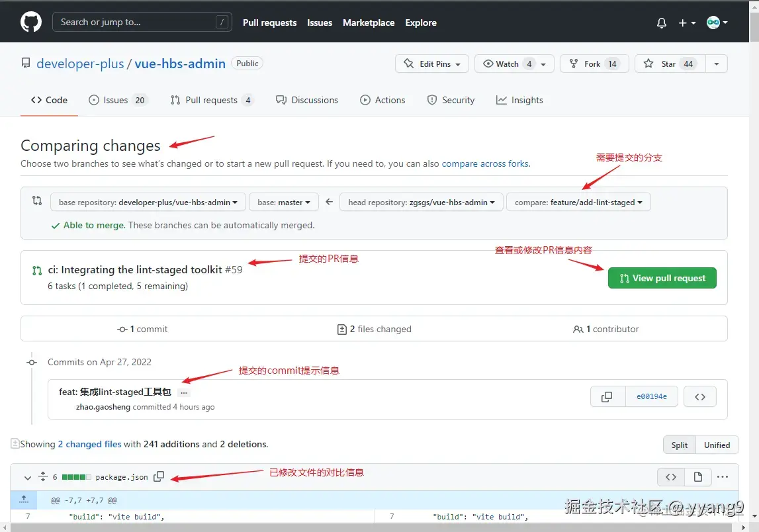Go to Explore in the top navigation
Screen dimensions: 759x532
coord(421,22)
